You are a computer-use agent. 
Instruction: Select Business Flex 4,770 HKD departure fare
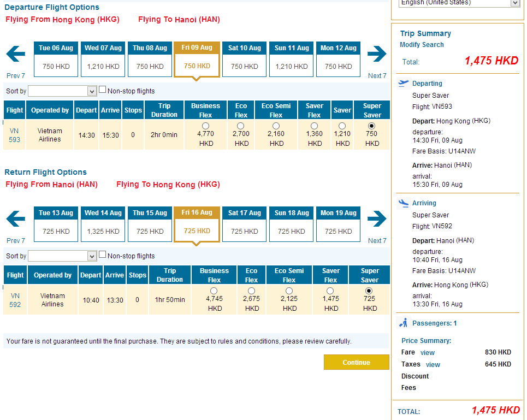point(205,126)
